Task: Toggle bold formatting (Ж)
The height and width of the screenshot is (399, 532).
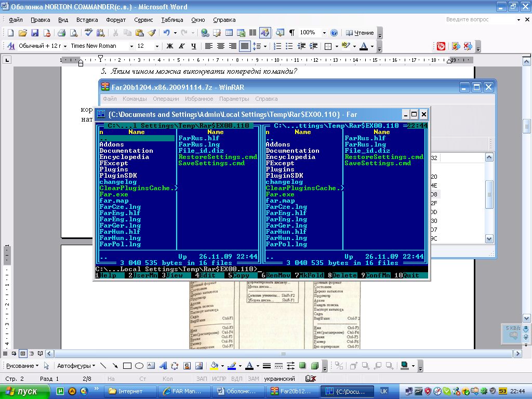Action: (x=170, y=46)
